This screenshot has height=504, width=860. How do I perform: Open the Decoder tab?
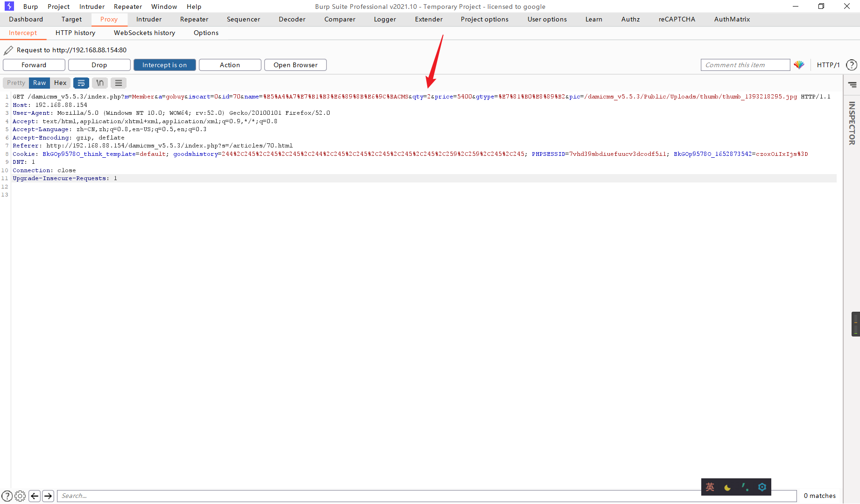(x=292, y=19)
